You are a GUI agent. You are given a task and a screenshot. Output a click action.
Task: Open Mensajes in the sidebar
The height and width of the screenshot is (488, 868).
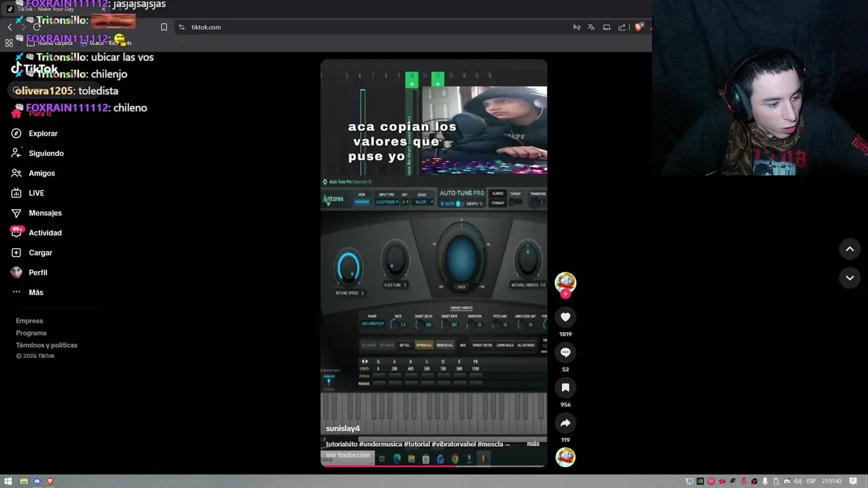click(x=37, y=213)
